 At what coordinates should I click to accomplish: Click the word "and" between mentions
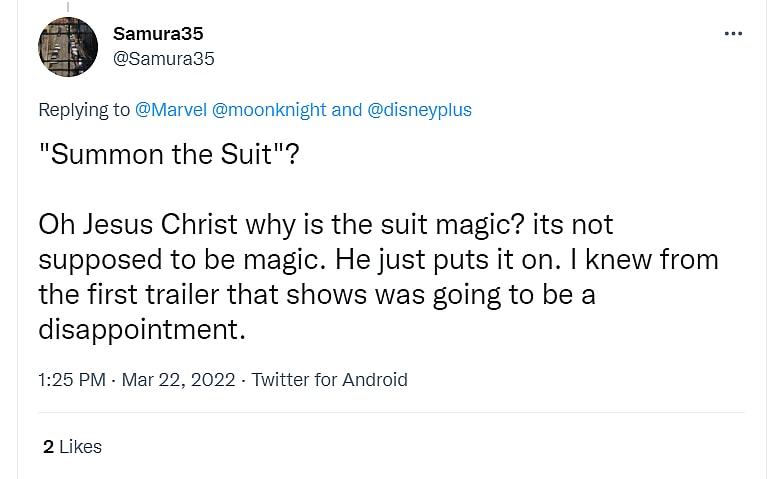[x=346, y=110]
